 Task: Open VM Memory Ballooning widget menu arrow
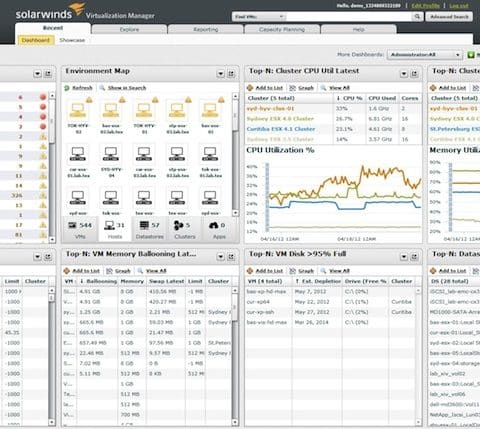(x=220, y=257)
